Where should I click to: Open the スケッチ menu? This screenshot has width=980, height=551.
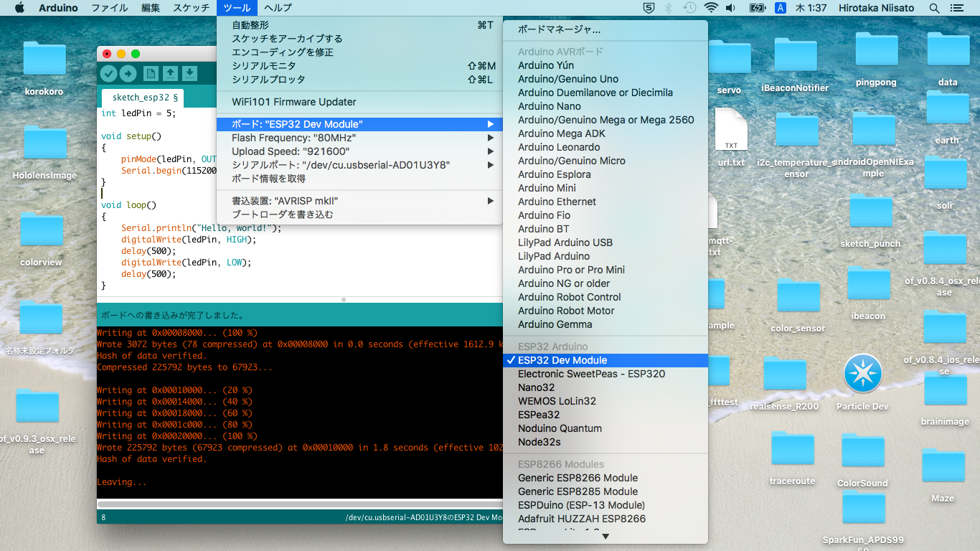(x=192, y=8)
